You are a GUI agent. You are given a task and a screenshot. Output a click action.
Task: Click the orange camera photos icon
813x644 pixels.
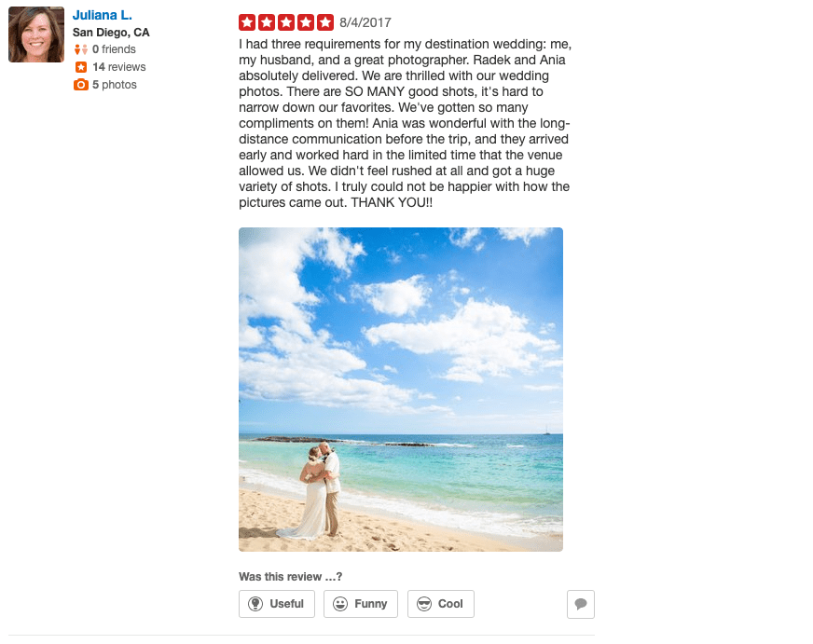(81, 85)
